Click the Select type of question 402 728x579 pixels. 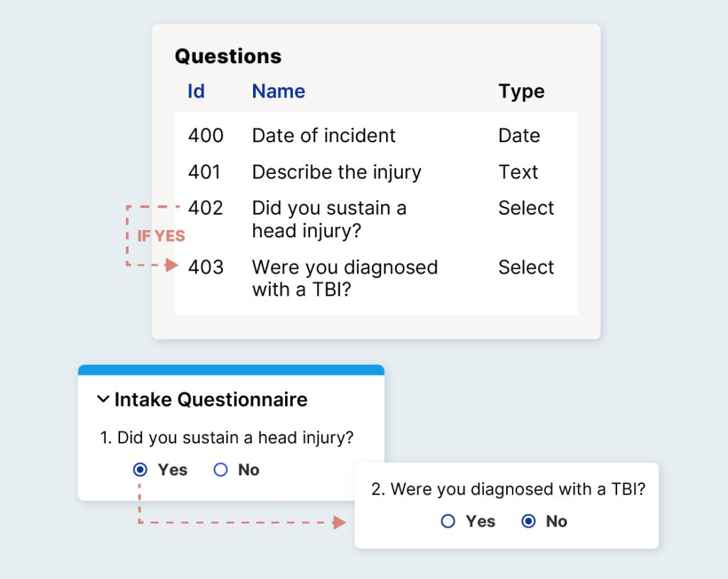pyautogui.click(x=526, y=208)
